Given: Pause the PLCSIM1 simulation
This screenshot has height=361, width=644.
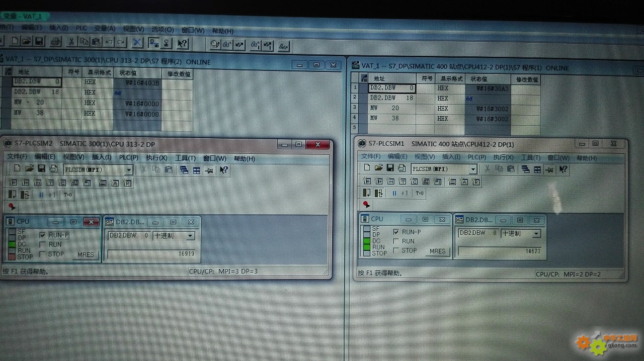Looking at the screenshot, I should tap(394, 193).
